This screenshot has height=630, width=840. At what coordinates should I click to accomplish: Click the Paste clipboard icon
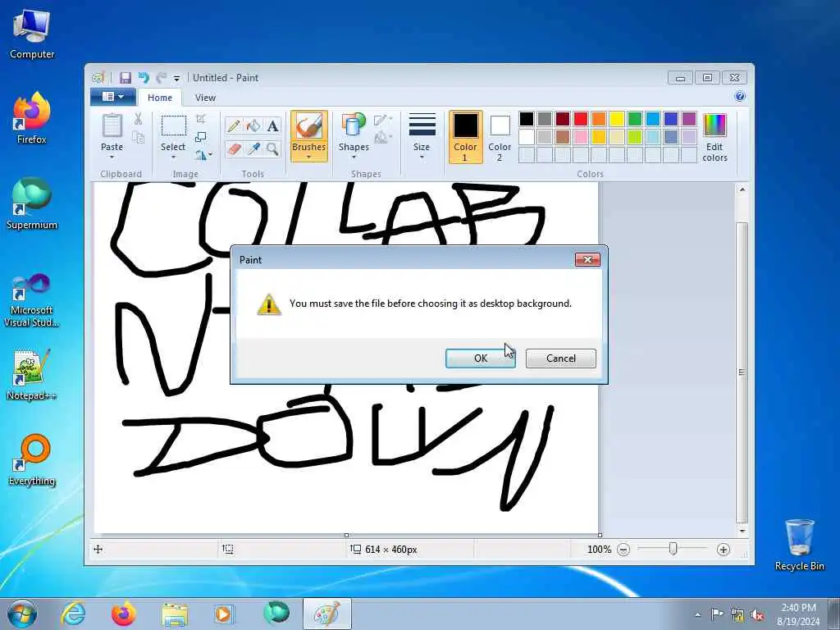pos(112,126)
